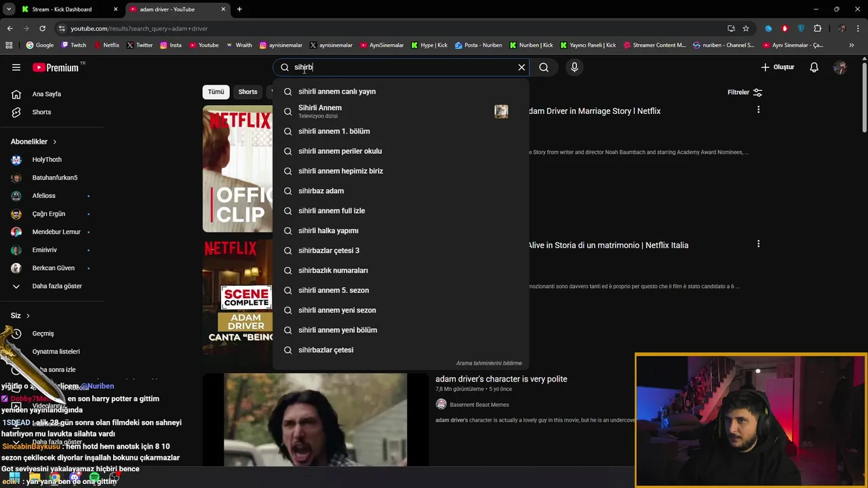
Task: Open more options for Netflix Italia video
Action: [758, 244]
